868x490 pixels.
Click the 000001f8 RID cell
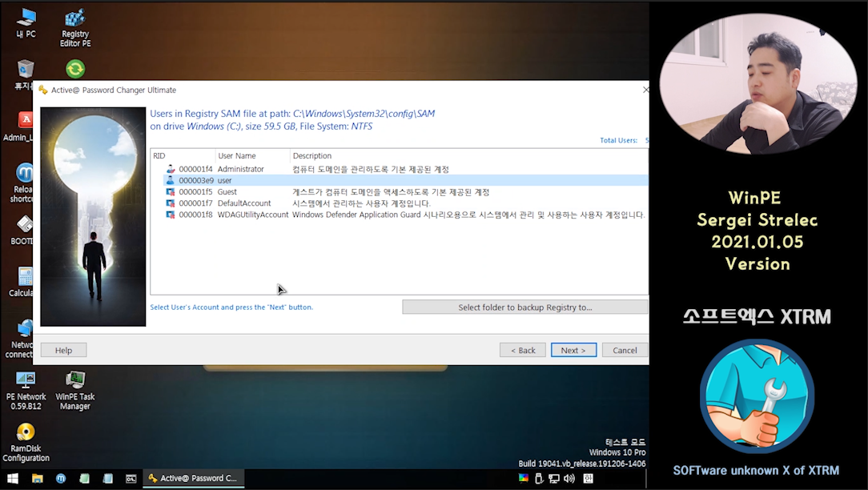click(195, 215)
